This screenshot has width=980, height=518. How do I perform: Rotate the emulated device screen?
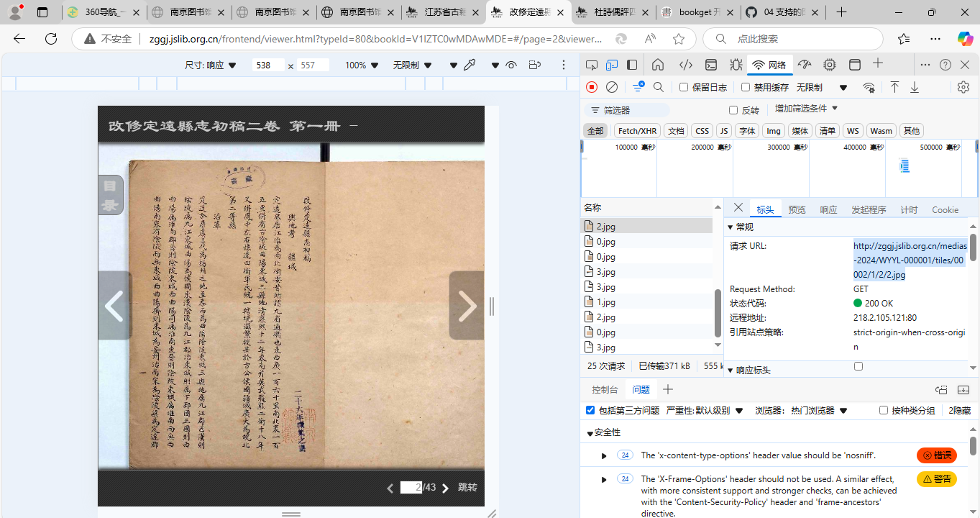534,65
